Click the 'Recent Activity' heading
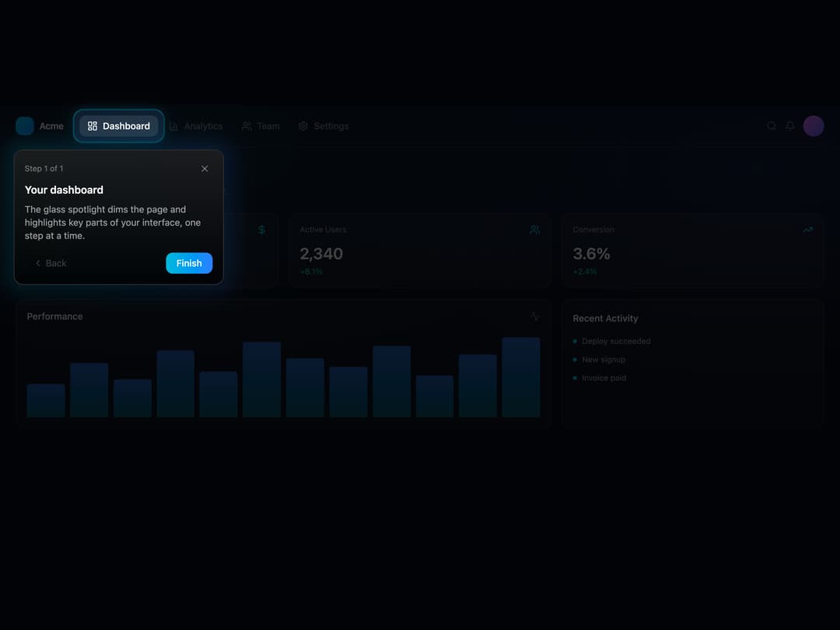The height and width of the screenshot is (630, 840). click(x=605, y=318)
